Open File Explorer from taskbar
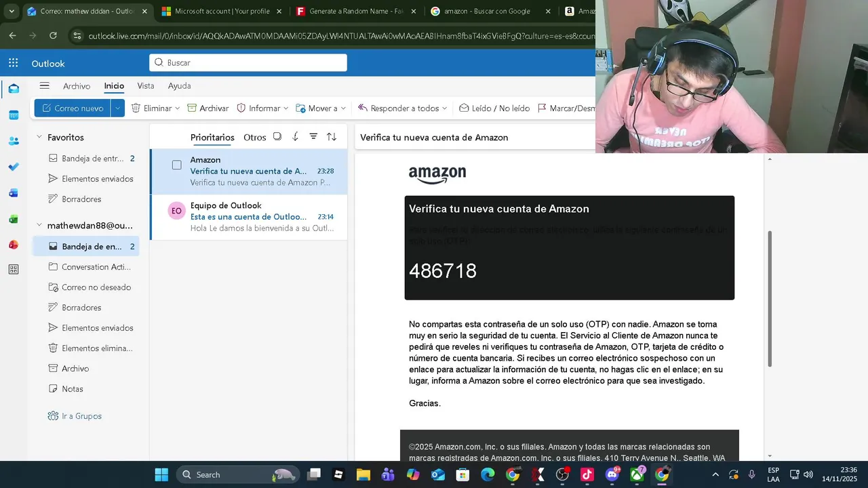 coord(363,474)
